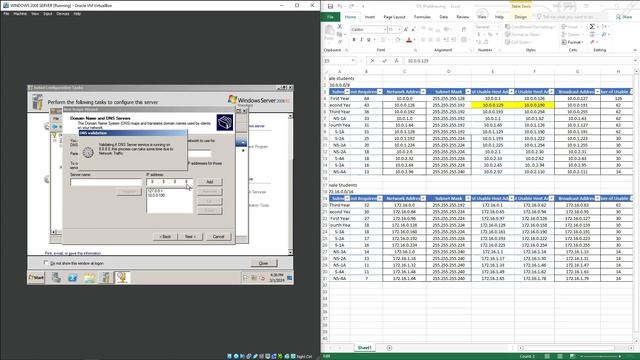
Task: Switch to the Data ribbon tab
Action: point(443,17)
